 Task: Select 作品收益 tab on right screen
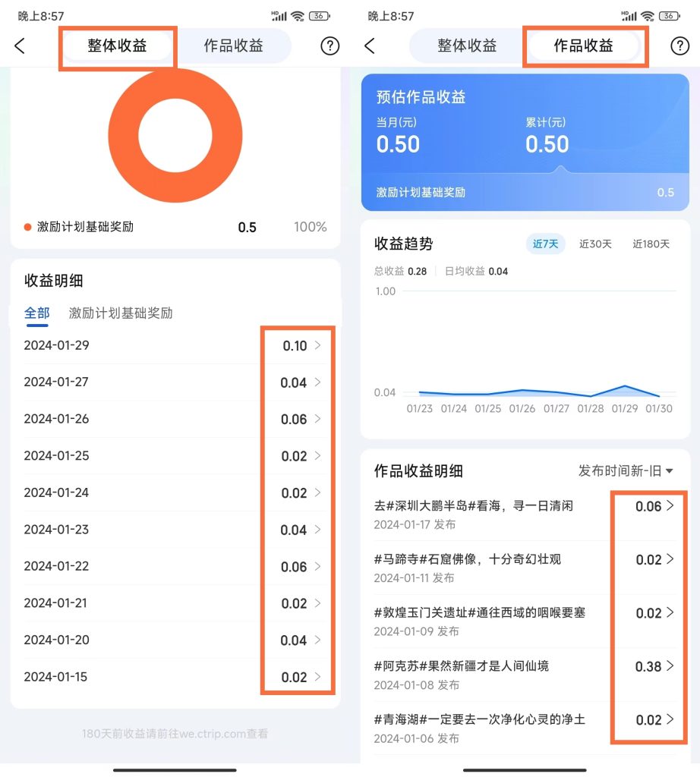click(x=584, y=46)
